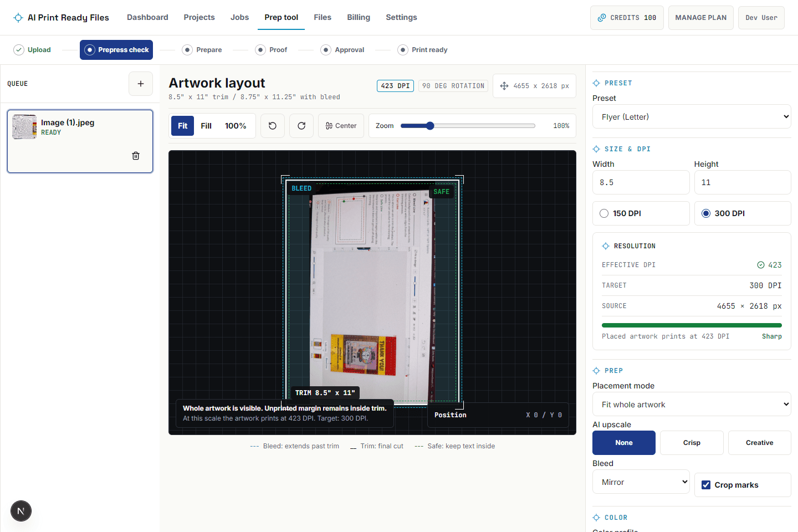This screenshot has height=532, width=798.
Task: Toggle the Crop marks checkbox
Action: [x=706, y=485]
